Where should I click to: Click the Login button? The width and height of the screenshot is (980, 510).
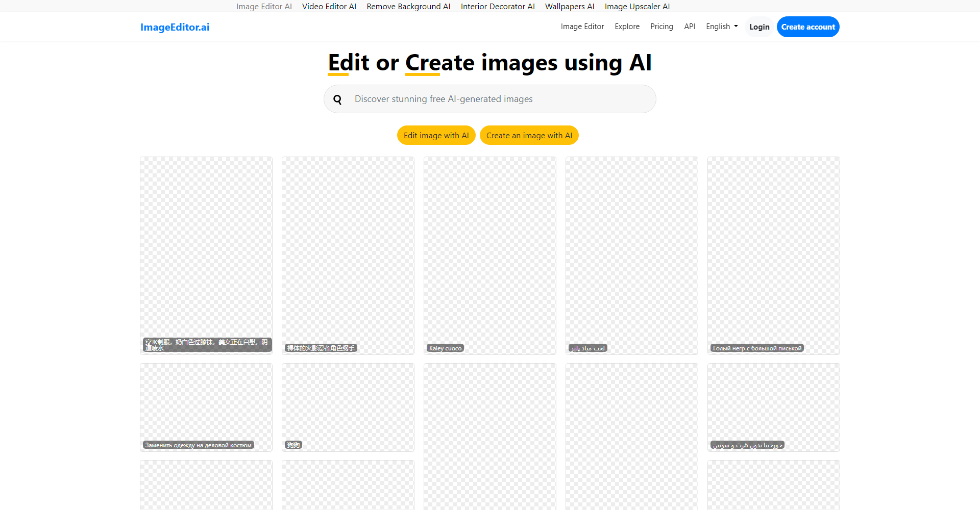tap(759, 27)
